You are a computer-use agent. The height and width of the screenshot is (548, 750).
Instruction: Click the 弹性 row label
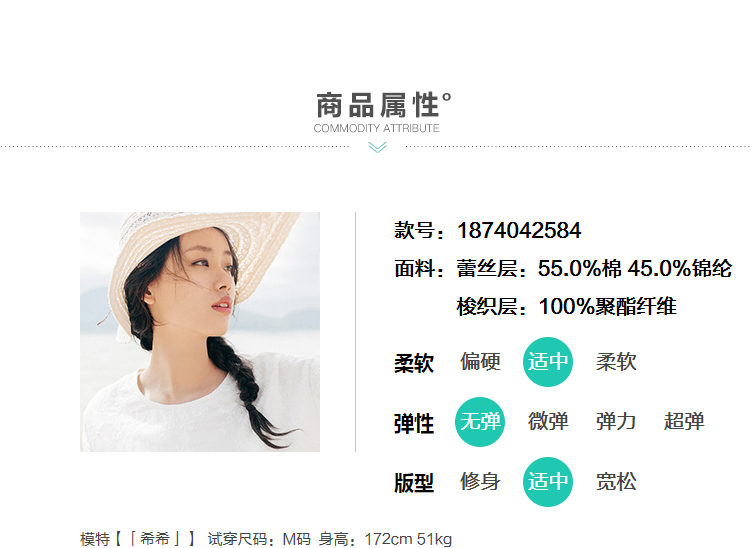[x=414, y=424]
